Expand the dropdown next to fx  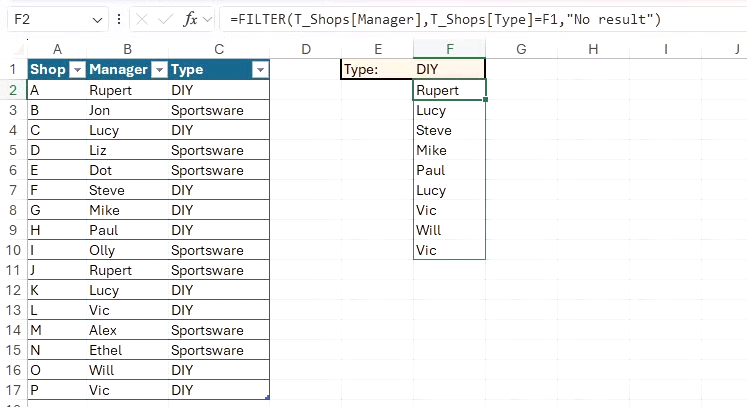pos(207,20)
